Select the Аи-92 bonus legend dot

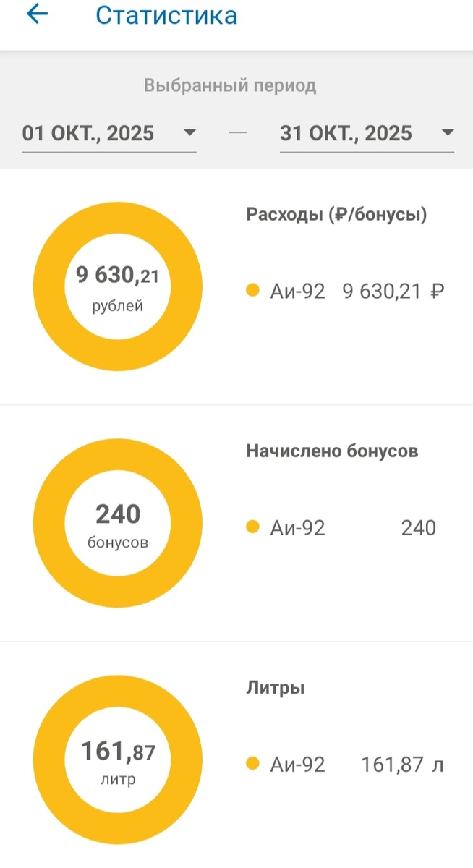pyautogui.click(x=252, y=527)
